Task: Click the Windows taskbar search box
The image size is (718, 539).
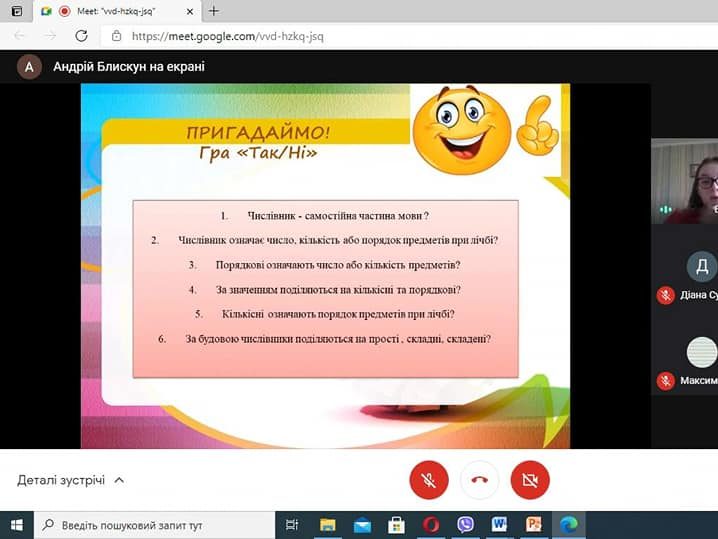Action: pos(155,524)
